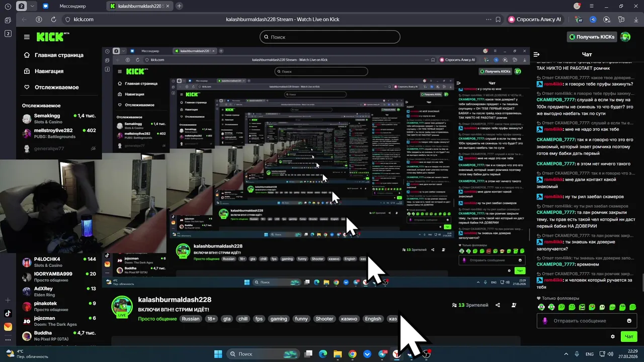Focus the Отправить сообщение chat input
The image size is (644, 362).
587,321
